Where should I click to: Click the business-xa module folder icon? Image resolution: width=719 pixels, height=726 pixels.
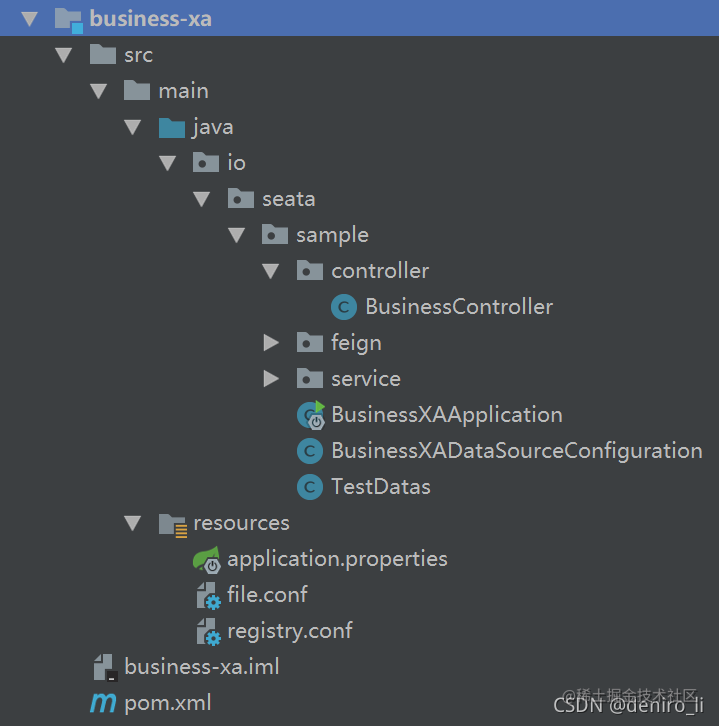click(69, 19)
